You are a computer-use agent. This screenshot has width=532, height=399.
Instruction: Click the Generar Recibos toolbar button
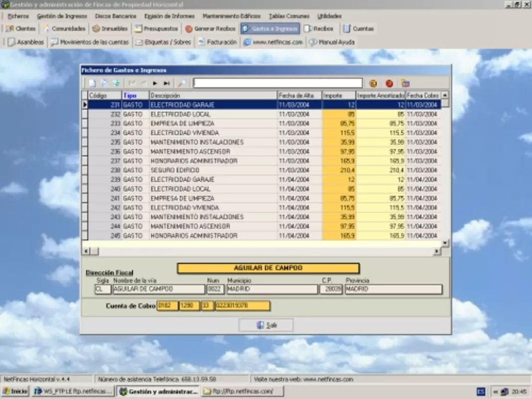(210, 29)
